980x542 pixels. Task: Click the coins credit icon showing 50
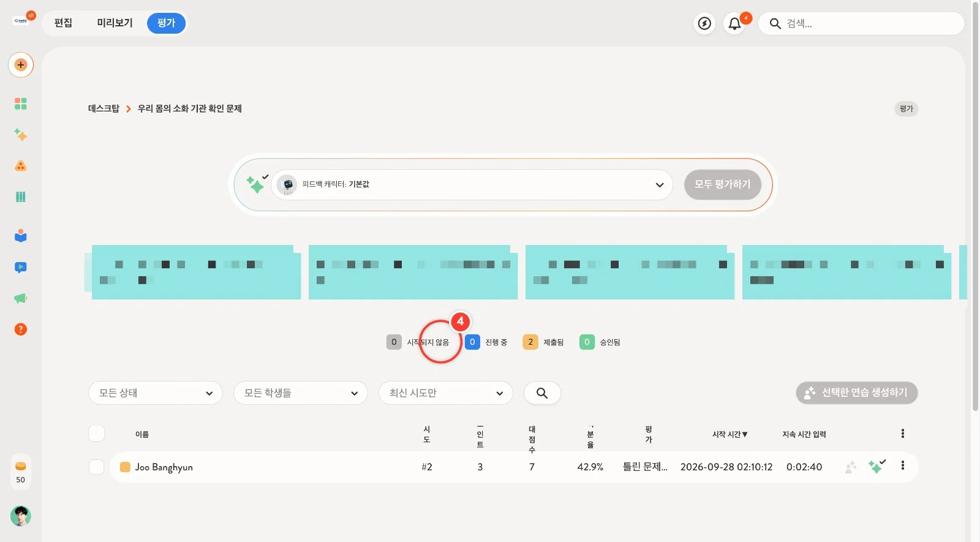click(x=21, y=472)
